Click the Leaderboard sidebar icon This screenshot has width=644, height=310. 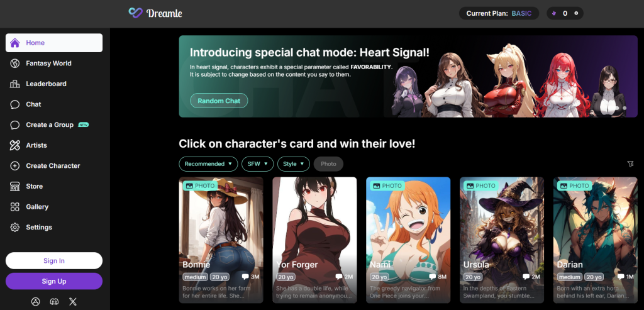tap(15, 84)
